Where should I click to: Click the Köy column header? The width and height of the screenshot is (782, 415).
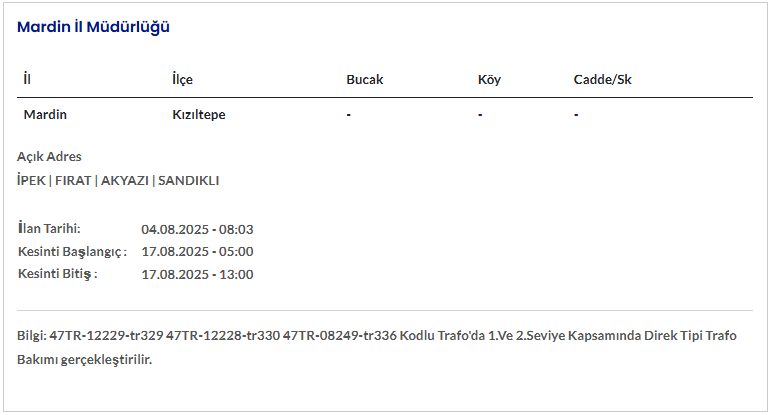pos(489,79)
